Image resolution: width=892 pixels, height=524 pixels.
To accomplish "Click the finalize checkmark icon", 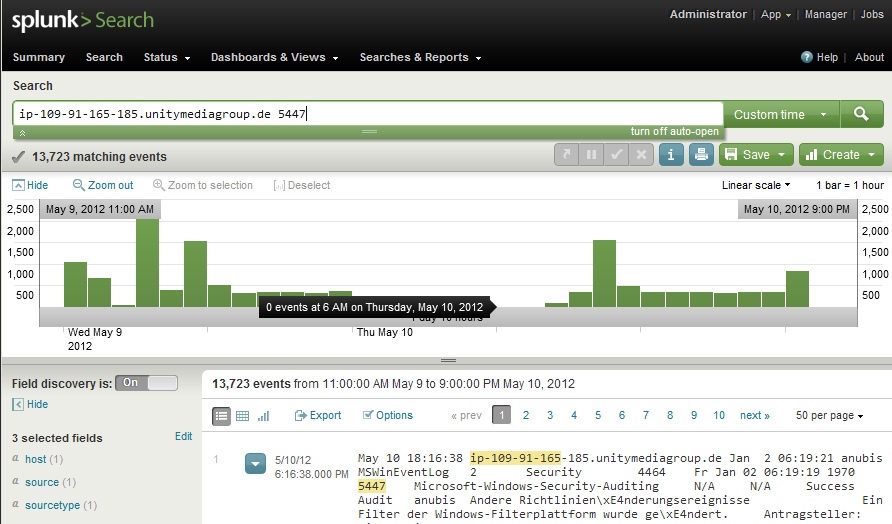I will pos(616,155).
